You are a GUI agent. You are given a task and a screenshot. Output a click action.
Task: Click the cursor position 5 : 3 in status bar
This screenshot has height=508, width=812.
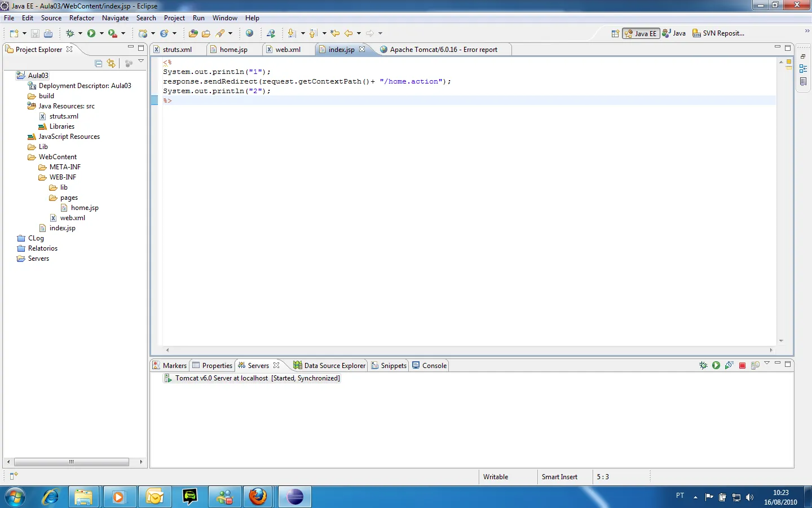(x=603, y=477)
